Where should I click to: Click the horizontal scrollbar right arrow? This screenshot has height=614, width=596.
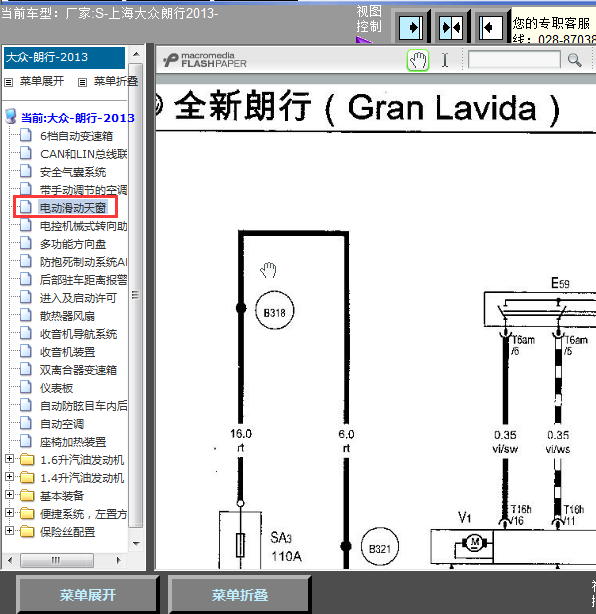(119, 560)
